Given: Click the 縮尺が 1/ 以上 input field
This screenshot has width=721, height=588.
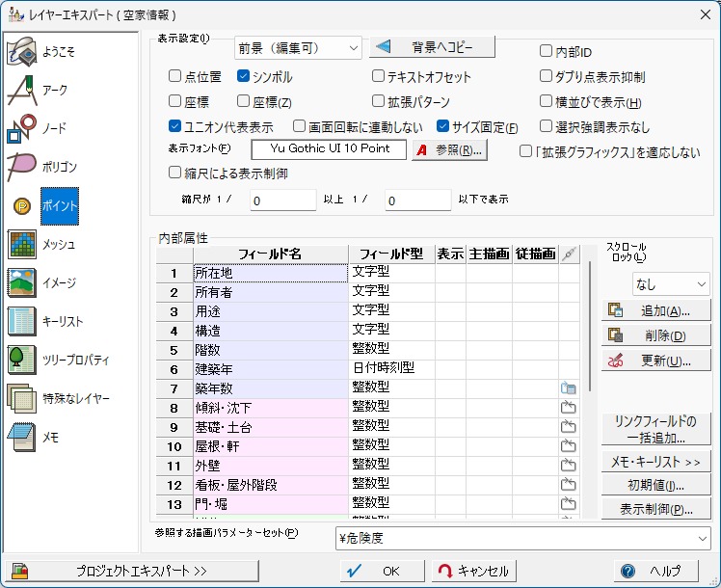Looking at the screenshot, I should [x=283, y=200].
